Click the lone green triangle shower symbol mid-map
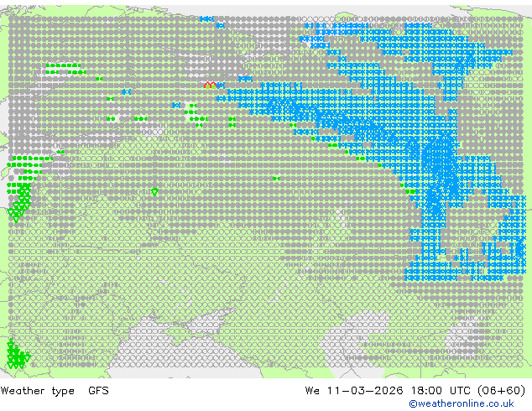This screenshot has height=411, width=532. [x=154, y=192]
